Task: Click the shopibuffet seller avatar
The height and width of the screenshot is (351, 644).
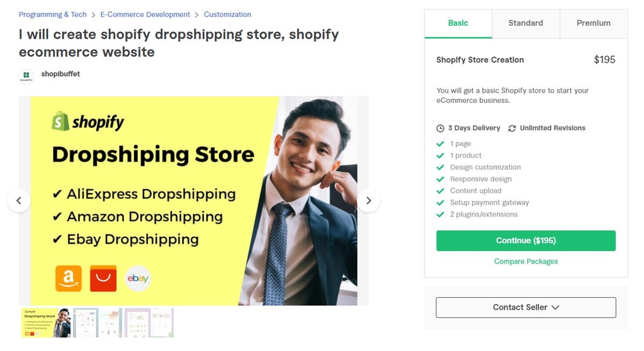Action: click(x=26, y=77)
